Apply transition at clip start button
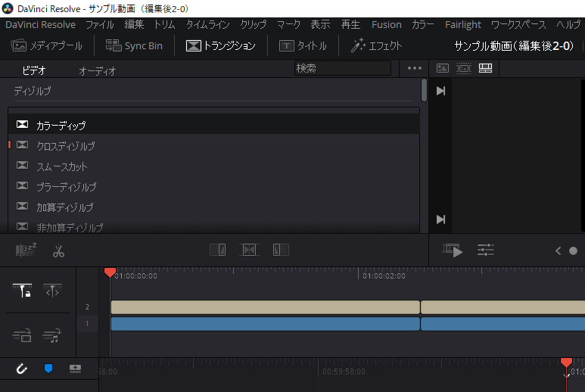Image resolution: width=585 pixels, height=392 pixels. (281, 250)
